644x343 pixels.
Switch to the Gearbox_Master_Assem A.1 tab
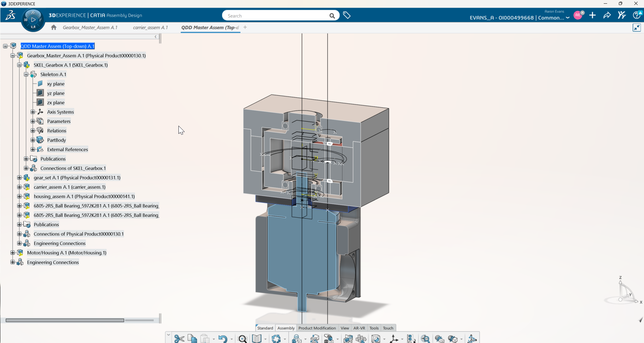(90, 27)
